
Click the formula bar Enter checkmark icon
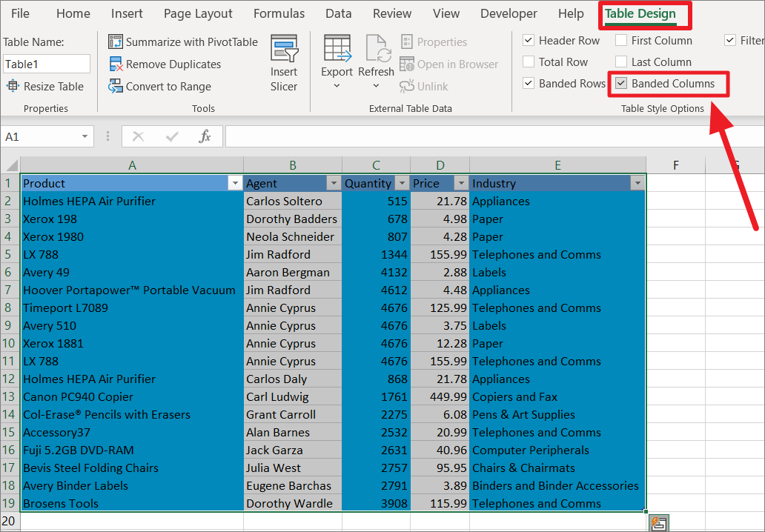coord(172,136)
